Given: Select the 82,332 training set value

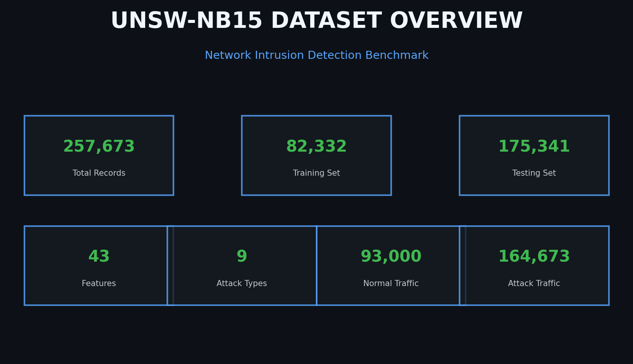Looking at the screenshot, I should [316, 146].
